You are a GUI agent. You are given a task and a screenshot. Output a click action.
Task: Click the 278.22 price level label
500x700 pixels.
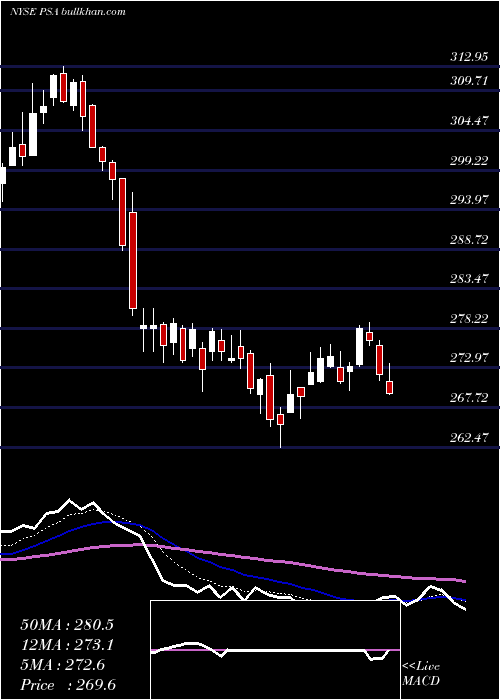[x=469, y=319]
